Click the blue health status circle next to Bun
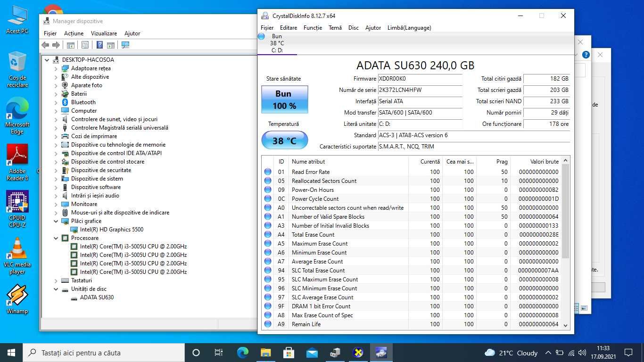 click(261, 36)
